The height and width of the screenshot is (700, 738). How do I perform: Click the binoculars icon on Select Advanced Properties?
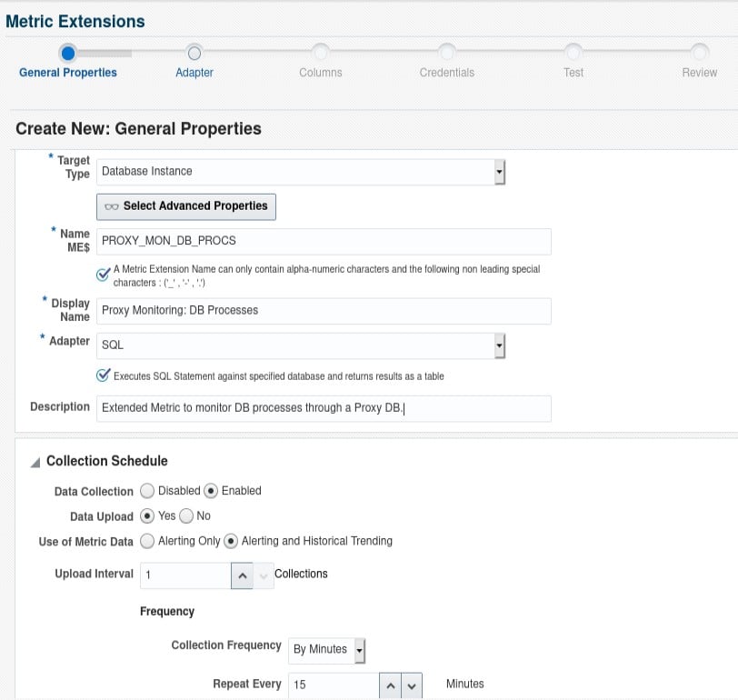(x=111, y=206)
